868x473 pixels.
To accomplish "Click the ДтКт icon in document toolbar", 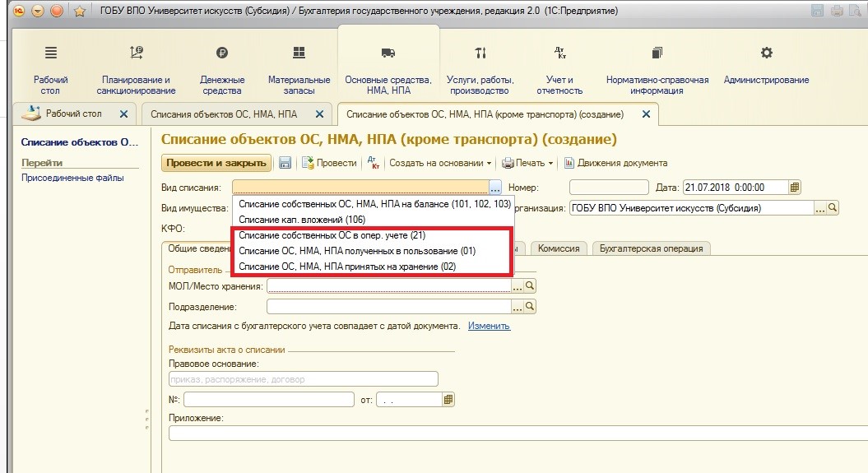I will coord(372,163).
